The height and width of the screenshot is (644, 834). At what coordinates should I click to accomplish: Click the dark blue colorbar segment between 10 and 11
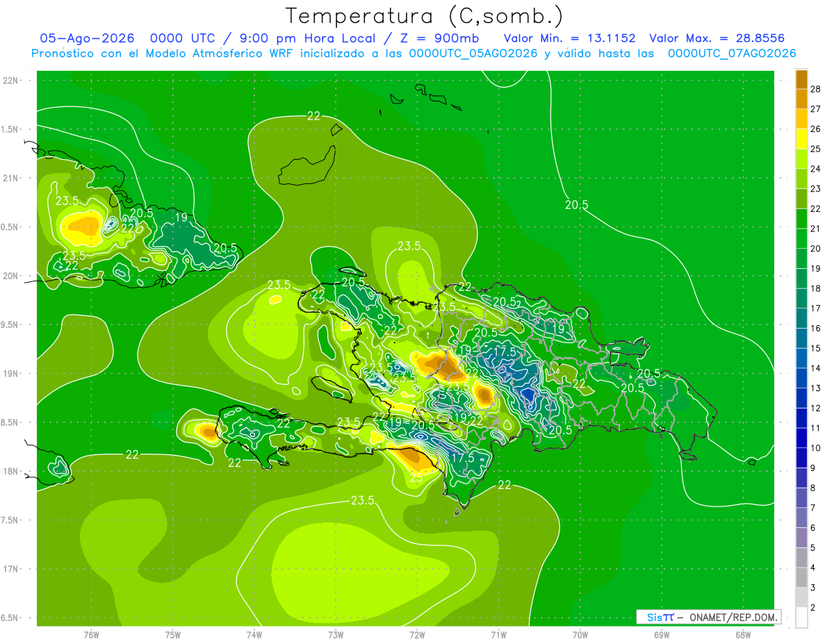pyautogui.click(x=801, y=438)
